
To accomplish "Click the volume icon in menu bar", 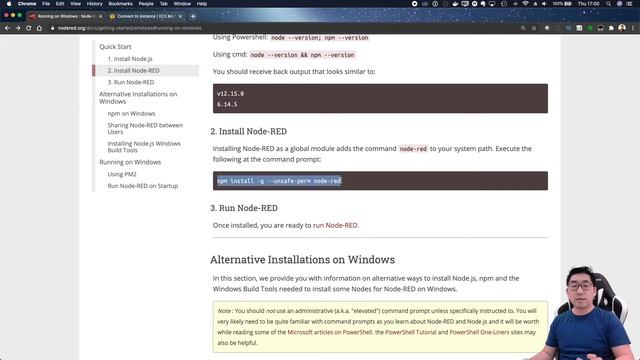I will click(544, 4).
